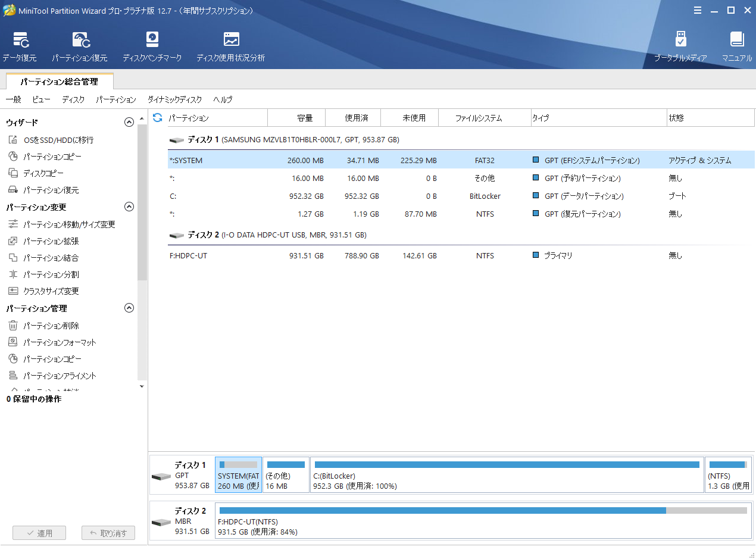Select the *:SYSTEM partition row
This screenshot has width=756, height=559.
point(461,160)
